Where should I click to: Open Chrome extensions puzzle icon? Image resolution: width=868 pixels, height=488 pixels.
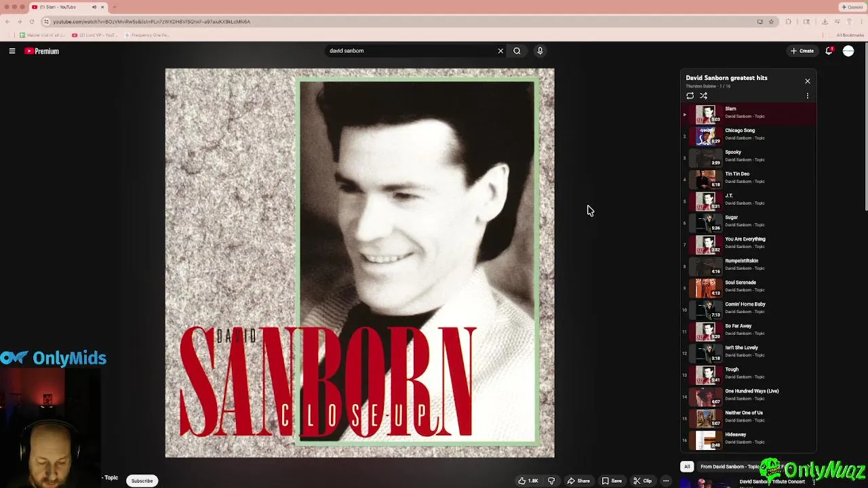[788, 22]
